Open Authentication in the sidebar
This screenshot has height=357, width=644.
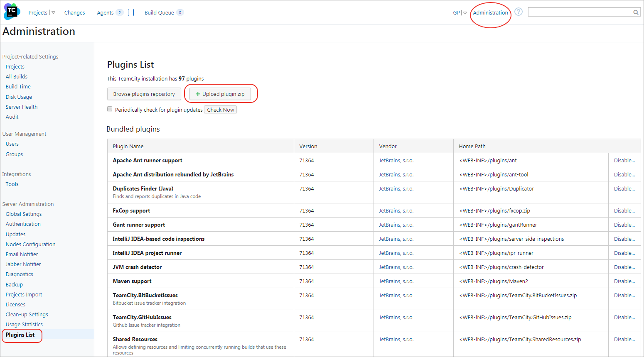click(23, 224)
